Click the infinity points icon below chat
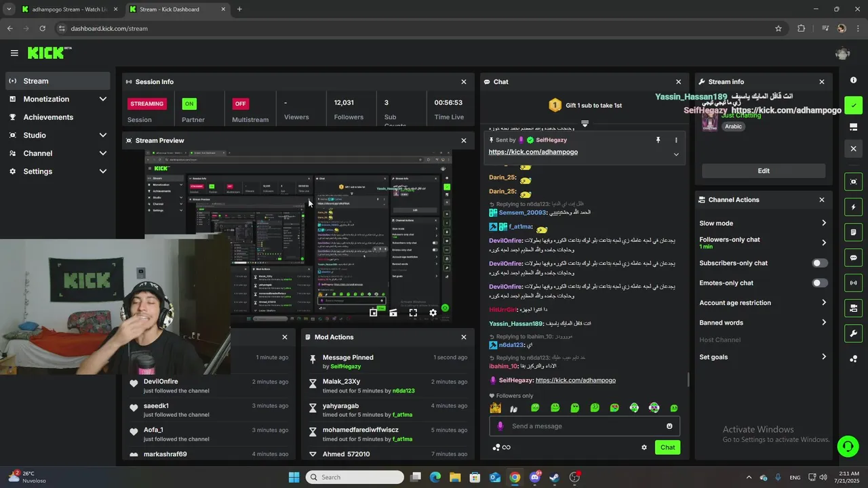Screen dimensions: 868x488 pyautogui.click(x=501, y=447)
